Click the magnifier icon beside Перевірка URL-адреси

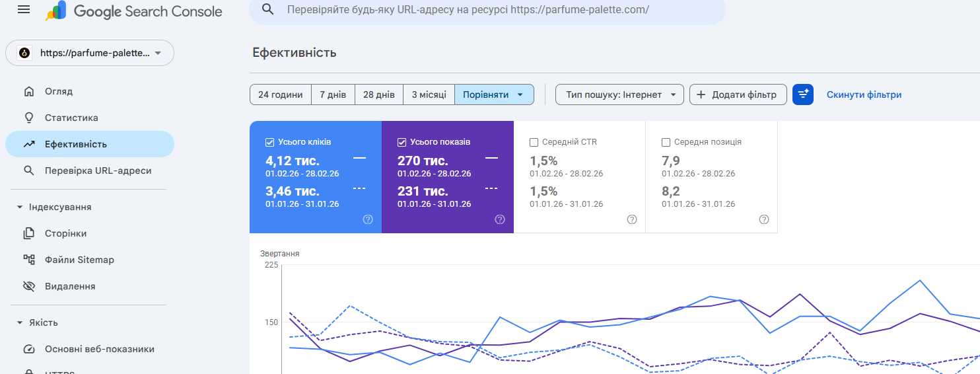tap(28, 170)
